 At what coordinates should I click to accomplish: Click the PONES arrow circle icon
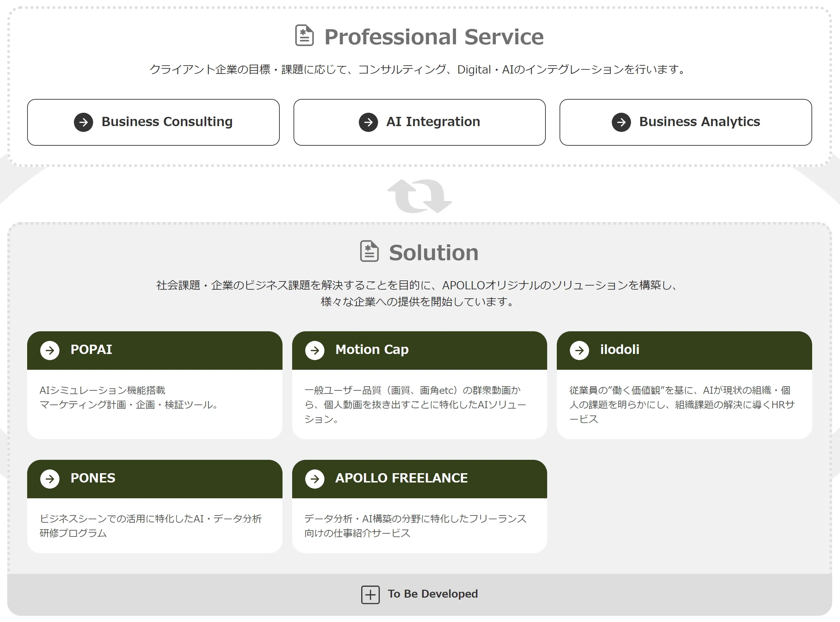[50, 479]
